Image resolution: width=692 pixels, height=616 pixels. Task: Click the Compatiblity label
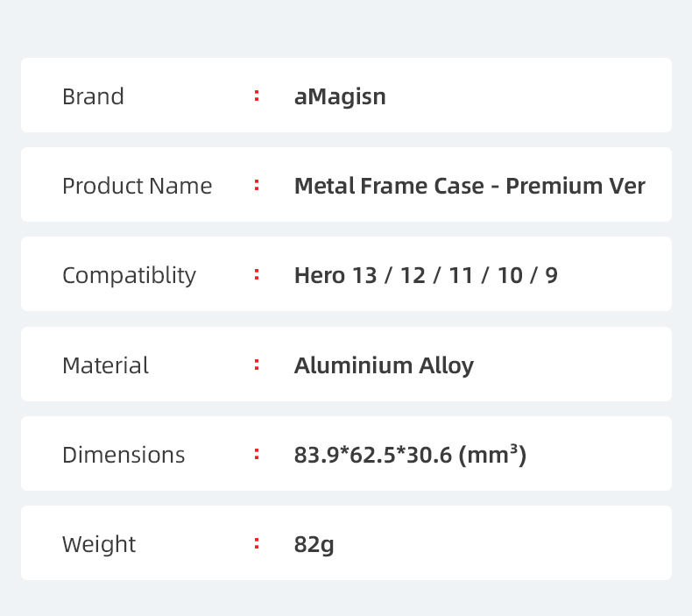coord(129,275)
